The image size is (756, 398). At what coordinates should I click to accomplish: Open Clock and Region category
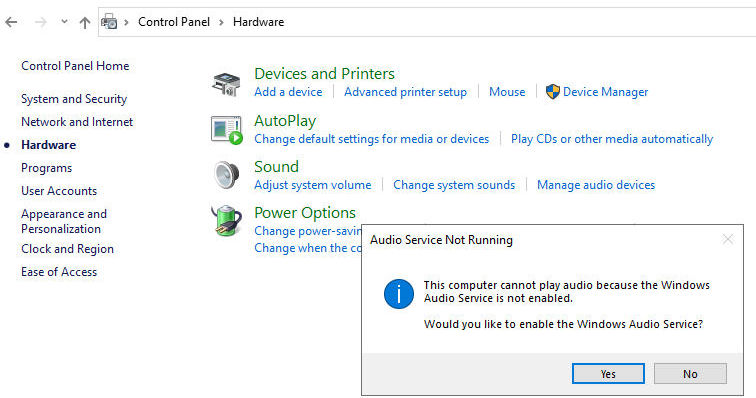click(x=68, y=248)
